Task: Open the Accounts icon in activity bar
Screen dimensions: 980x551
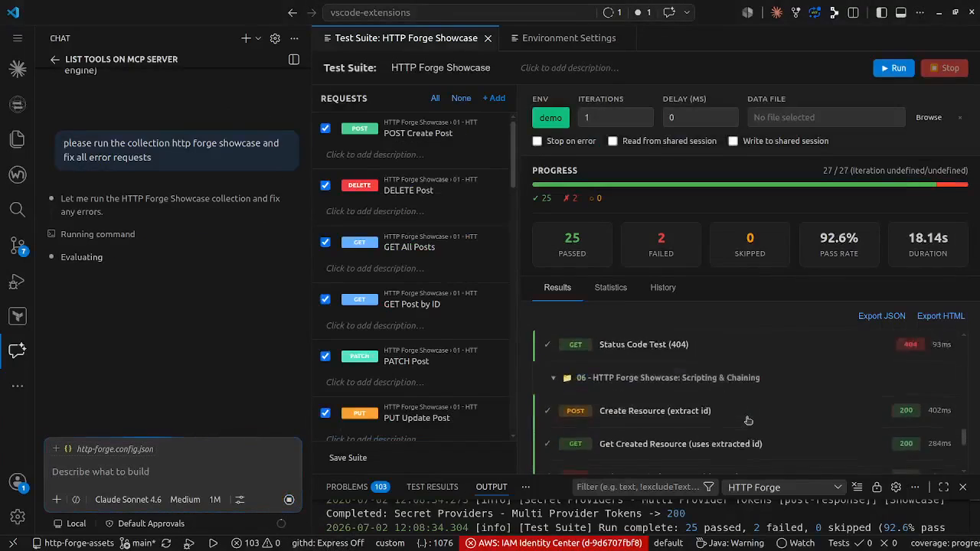Action: pos(18,482)
